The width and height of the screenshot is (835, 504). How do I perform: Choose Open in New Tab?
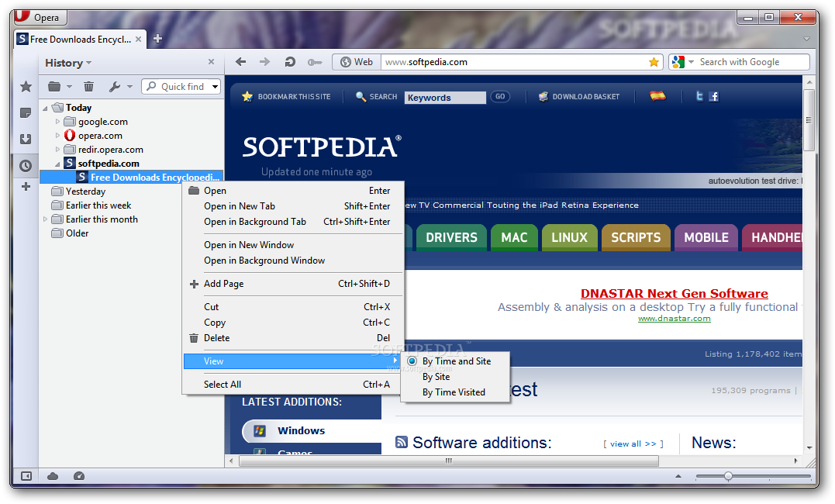click(x=292, y=206)
